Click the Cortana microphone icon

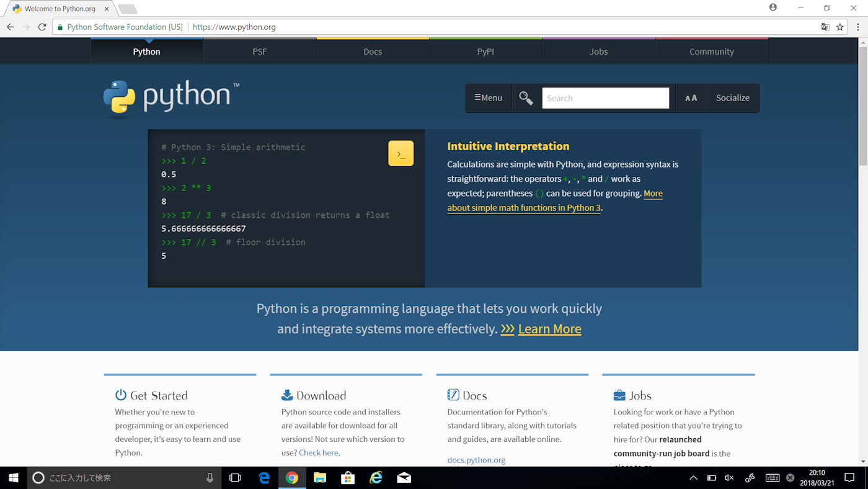[210, 478]
